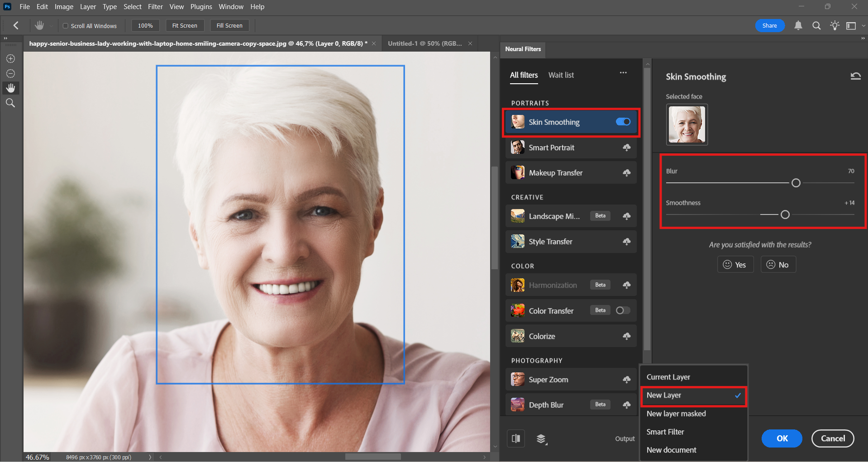Download the Smart Portrait filter cloud icon

pyautogui.click(x=626, y=148)
